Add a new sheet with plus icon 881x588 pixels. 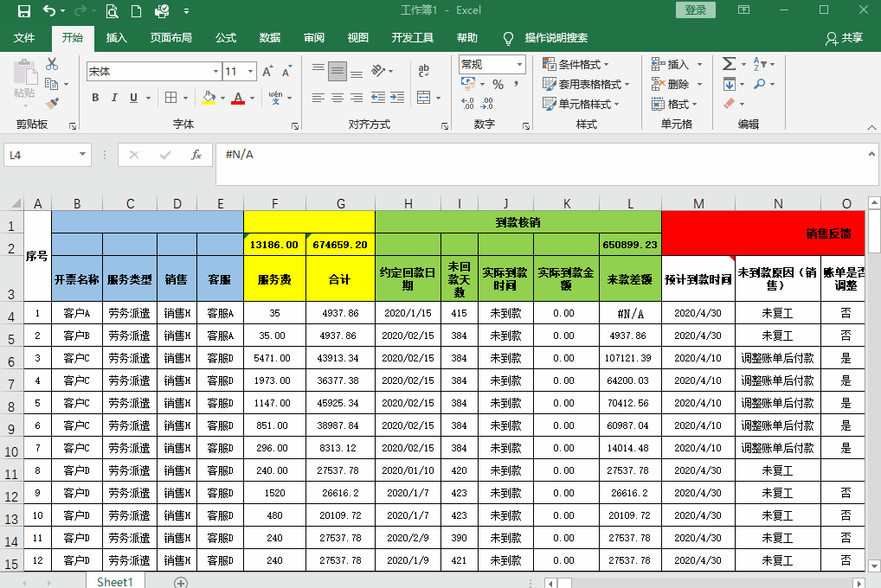(x=180, y=583)
